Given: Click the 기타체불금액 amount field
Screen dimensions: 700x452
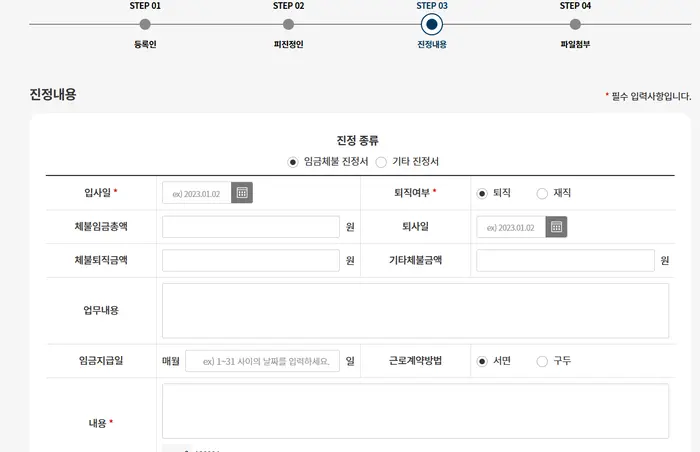Looking at the screenshot, I should tap(565, 260).
